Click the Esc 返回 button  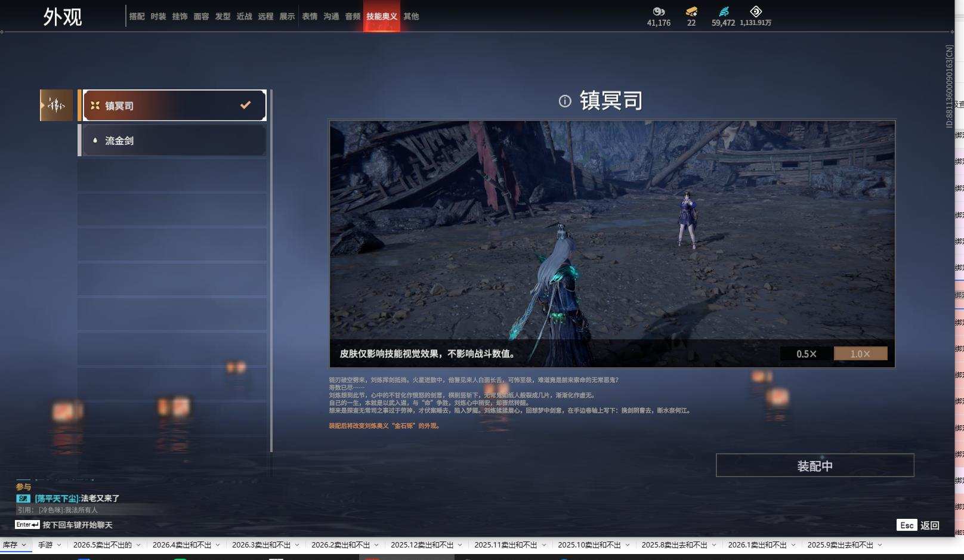click(918, 525)
